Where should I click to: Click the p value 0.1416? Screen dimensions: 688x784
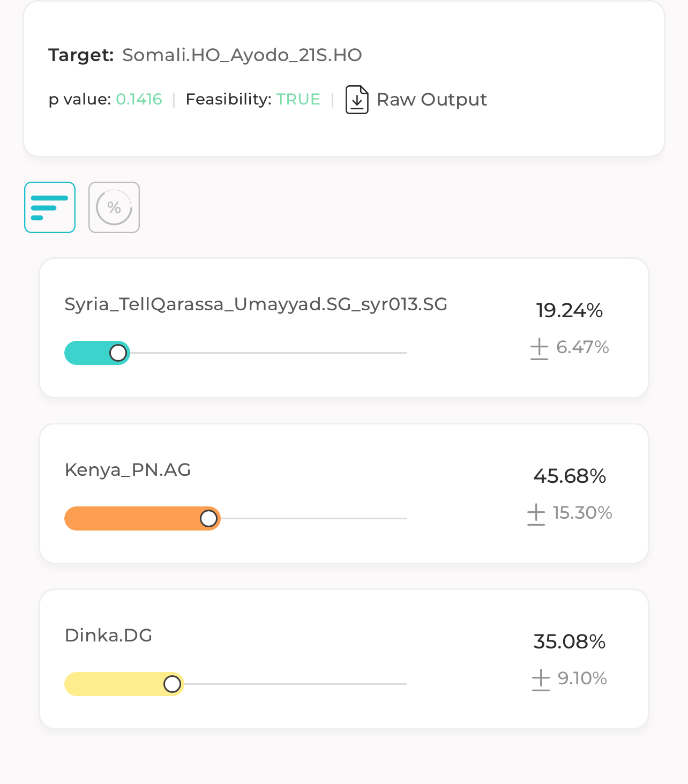[139, 100]
